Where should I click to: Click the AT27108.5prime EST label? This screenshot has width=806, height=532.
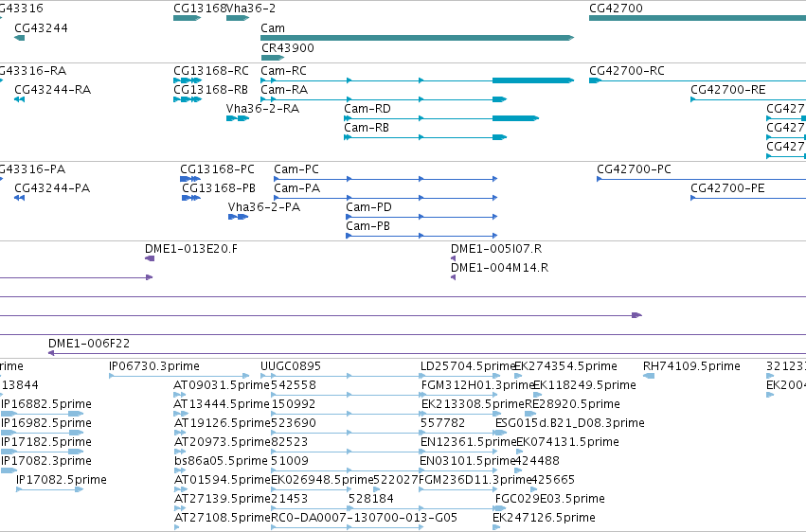pos(222,519)
